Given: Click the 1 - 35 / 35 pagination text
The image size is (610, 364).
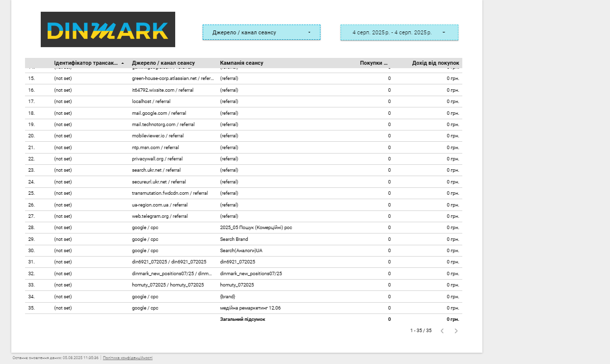Looking at the screenshot, I should [421, 331].
